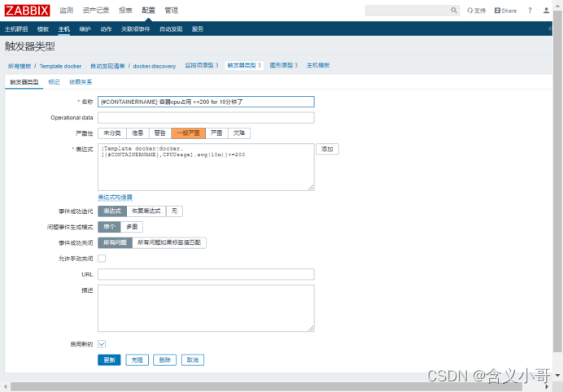Click the 添加 button beside expression
The image size is (563, 392).
click(x=327, y=149)
